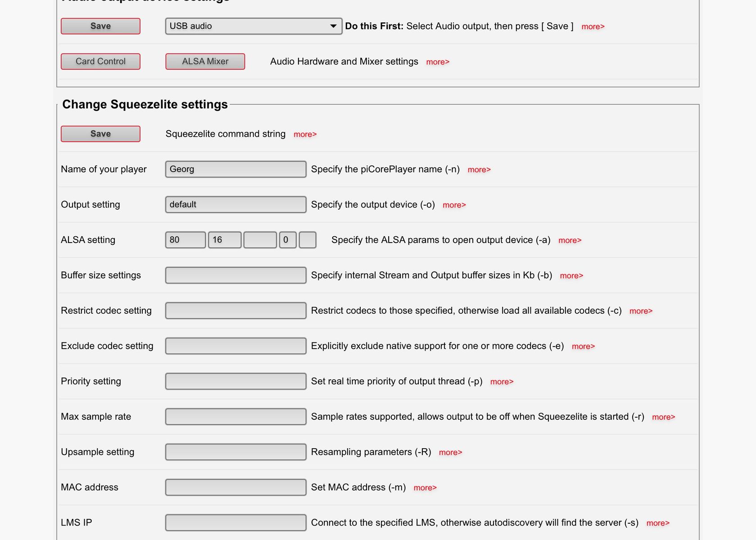This screenshot has width=756, height=540.
Task: Open 'more>' for restrict codecs (-c)
Action: (641, 311)
